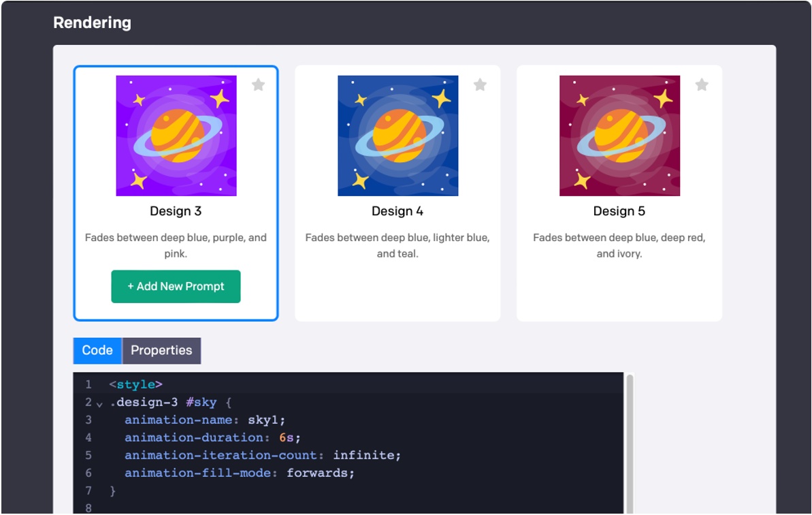
Task: Toggle the star on Design 5
Action: [702, 84]
